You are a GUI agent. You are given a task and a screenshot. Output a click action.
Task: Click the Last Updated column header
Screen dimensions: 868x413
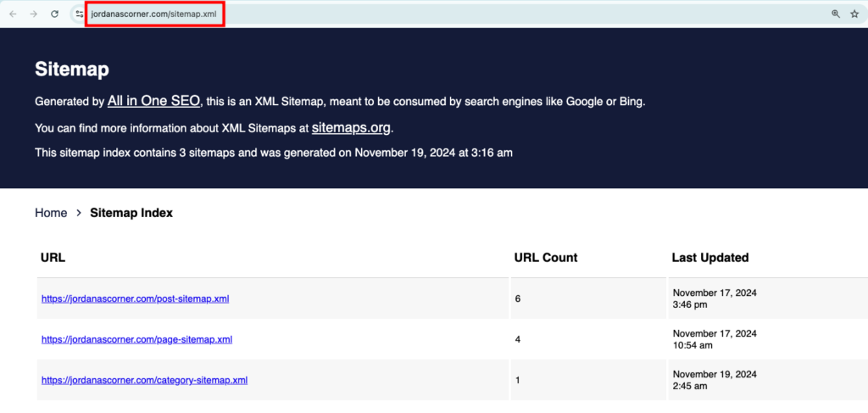(x=709, y=257)
